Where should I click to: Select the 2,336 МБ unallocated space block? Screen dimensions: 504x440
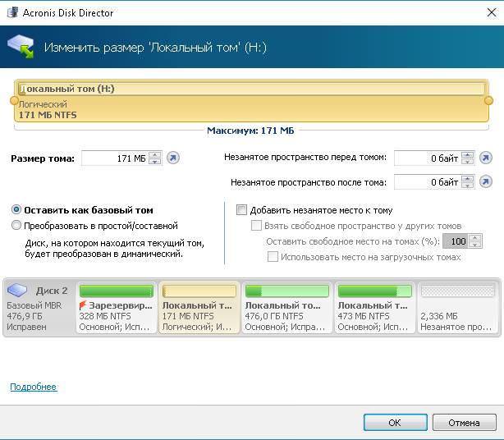point(458,308)
